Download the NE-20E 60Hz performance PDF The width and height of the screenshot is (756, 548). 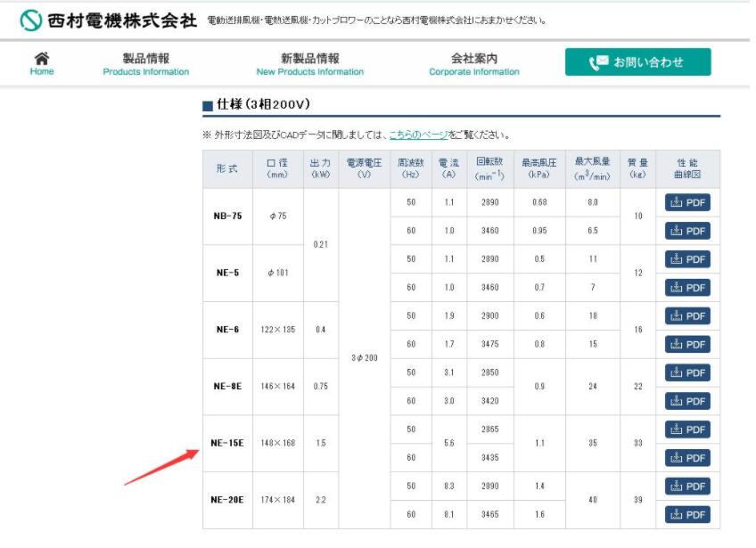[687, 514]
